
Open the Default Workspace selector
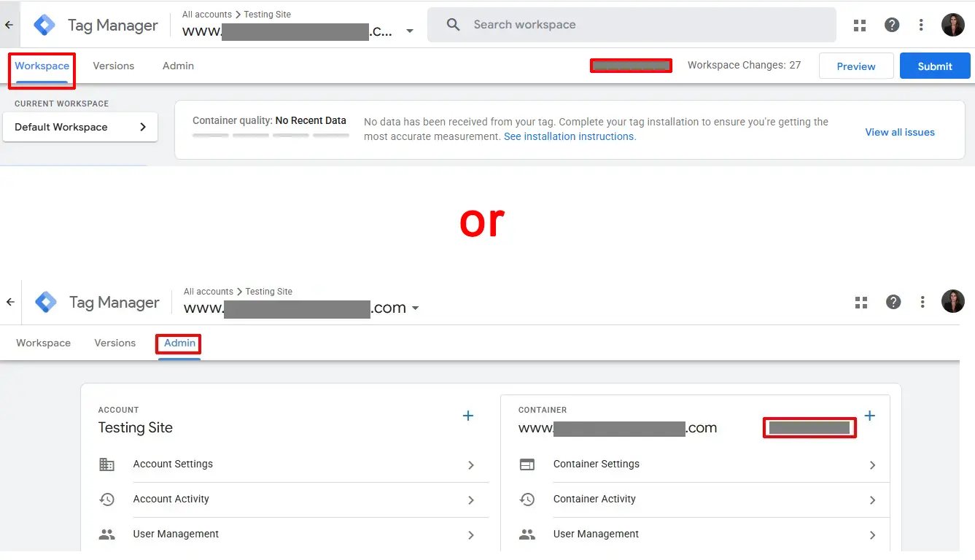coord(80,127)
